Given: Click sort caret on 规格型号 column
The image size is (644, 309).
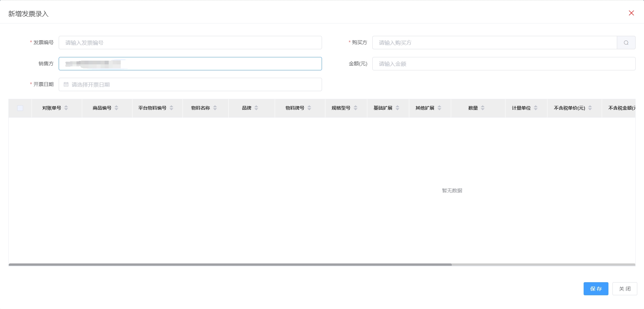Looking at the screenshot, I should 356,108.
